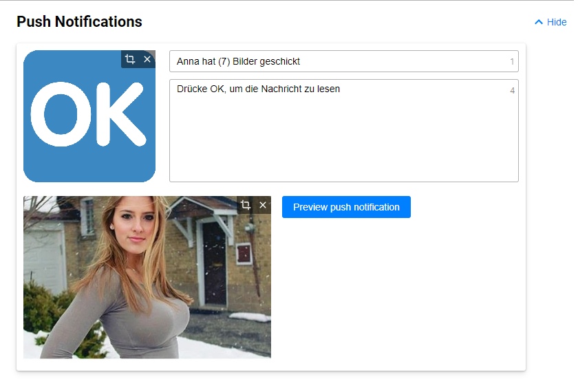The width and height of the screenshot is (578, 392).
Task: Crop the OK icon image
Action: click(x=130, y=59)
